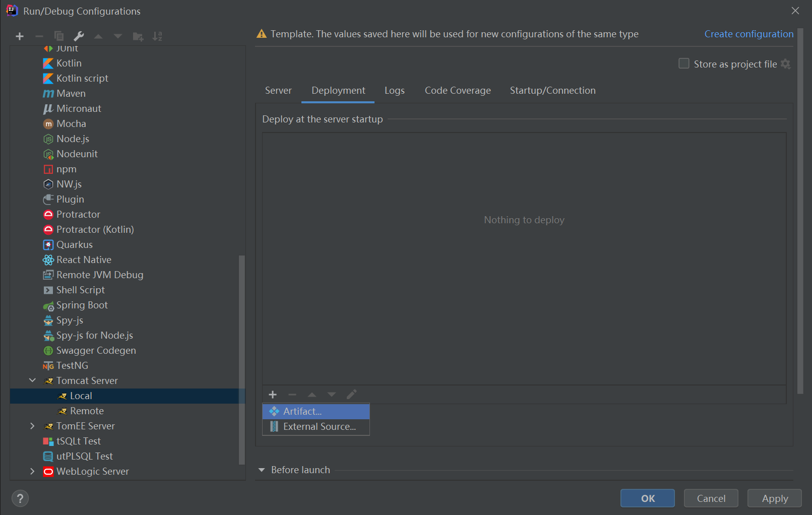Screen dimensions: 812x515
Task: Select Spy-js for Node.js template
Action: pos(128,336)
